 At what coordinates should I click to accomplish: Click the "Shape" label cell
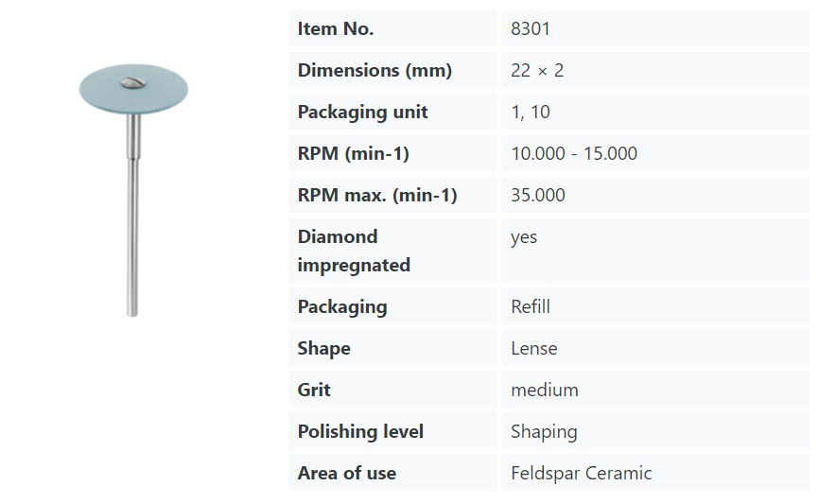[324, 349]
